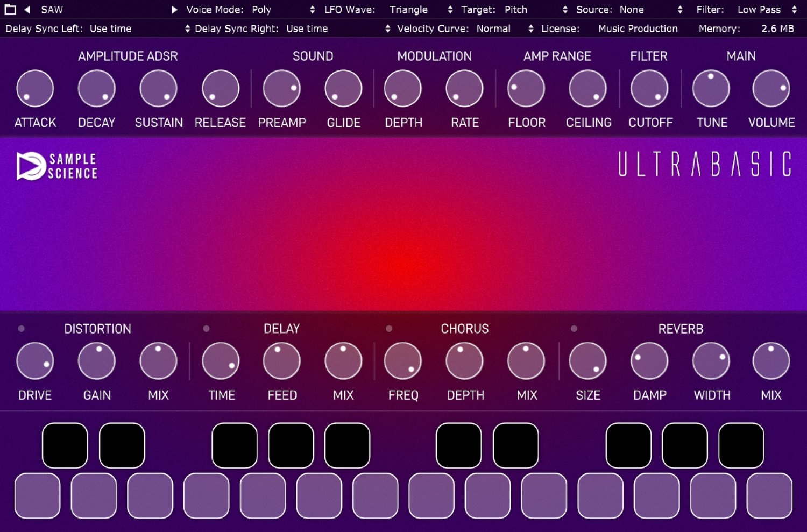
Task: Play the lower octave F-sharp black key
Action: [235, 445]
